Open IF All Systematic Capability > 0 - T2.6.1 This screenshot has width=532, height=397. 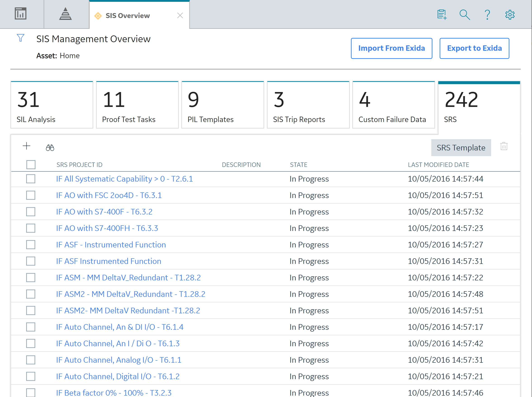coord(125,179)
